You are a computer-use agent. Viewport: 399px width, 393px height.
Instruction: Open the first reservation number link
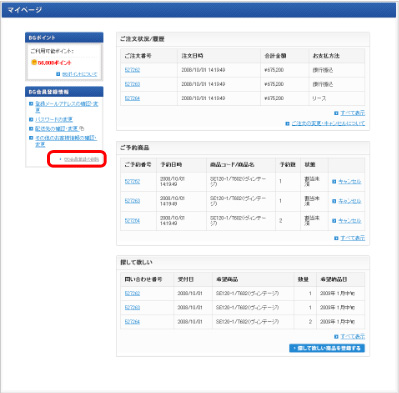(x=132, y=182)
